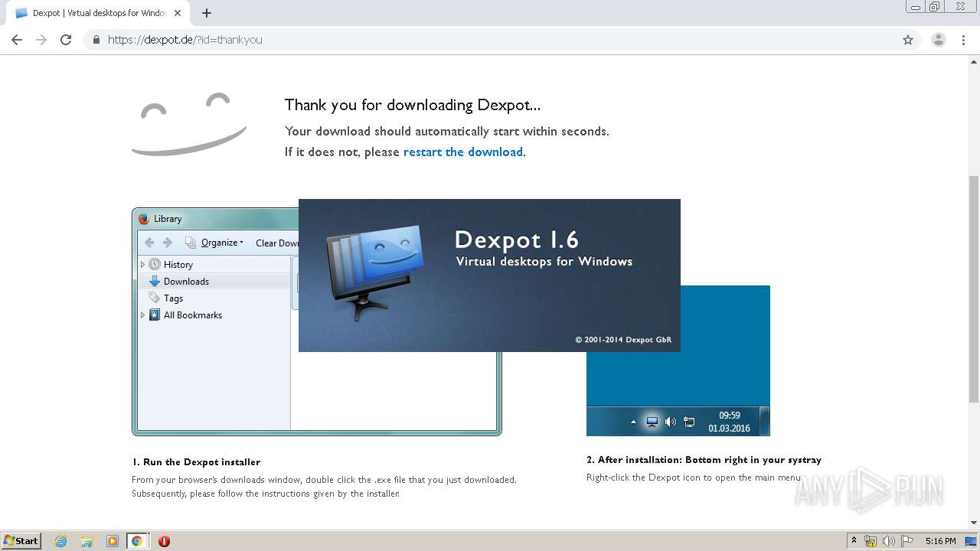980x551 pixels.
Task: Click '1. Run the Dexpot installer' heading
Action: click(196, 461)
